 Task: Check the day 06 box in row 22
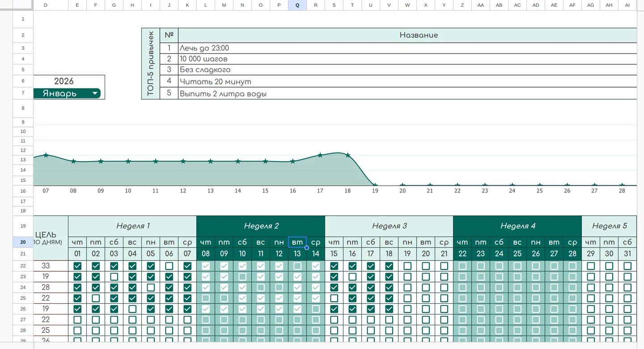coord(169,266)
